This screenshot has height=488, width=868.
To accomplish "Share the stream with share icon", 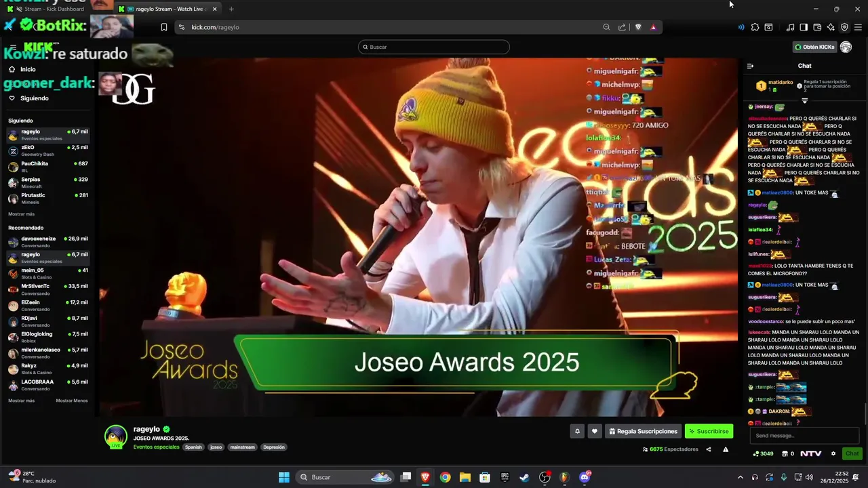I will pos(709,449).
